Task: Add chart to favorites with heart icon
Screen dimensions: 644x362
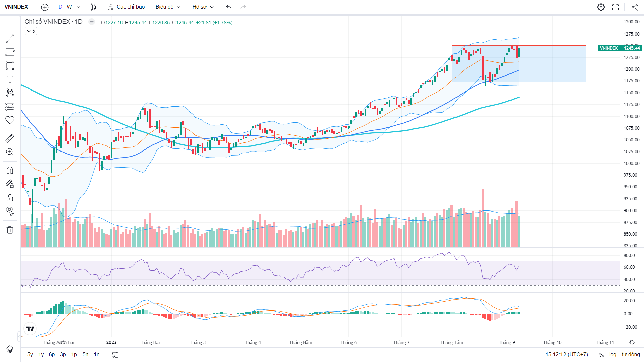Action: coord(10,120)
